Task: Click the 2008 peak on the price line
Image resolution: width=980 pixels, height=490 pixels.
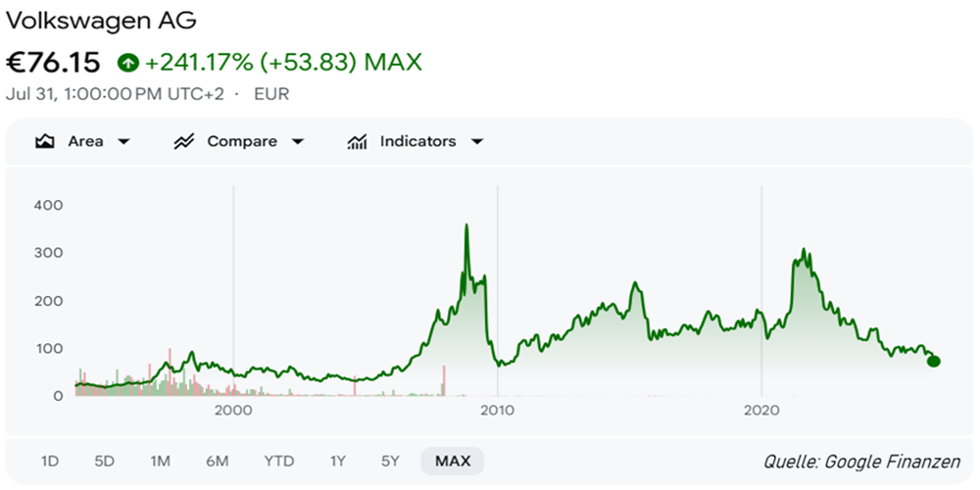Action: [466, 225]
